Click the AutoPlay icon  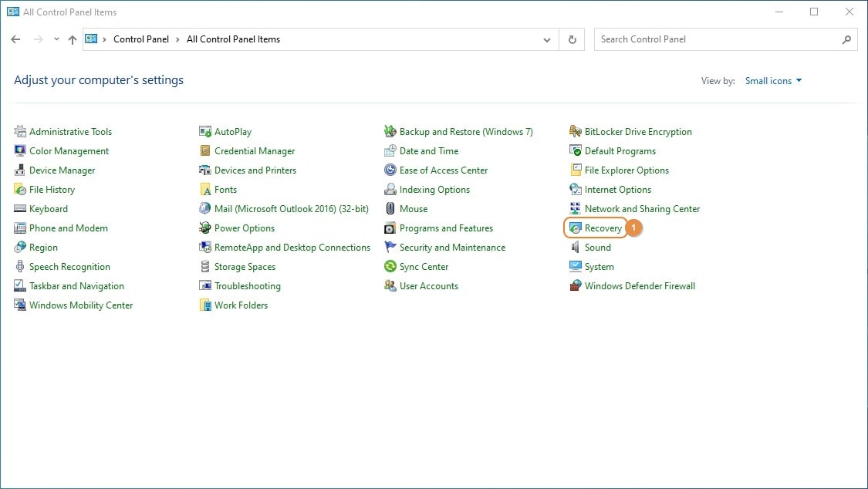pyautogui.click(x=205, y=132)
